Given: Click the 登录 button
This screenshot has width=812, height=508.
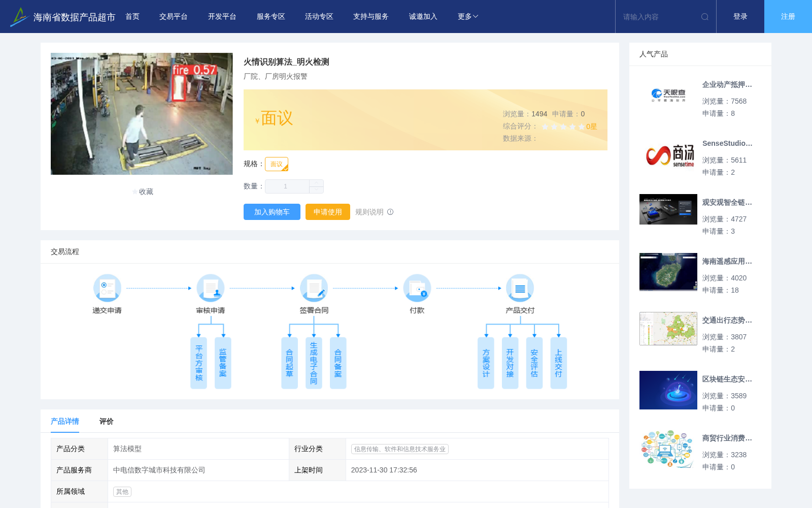Looking at the screenshot, I should tap(740, 17).
